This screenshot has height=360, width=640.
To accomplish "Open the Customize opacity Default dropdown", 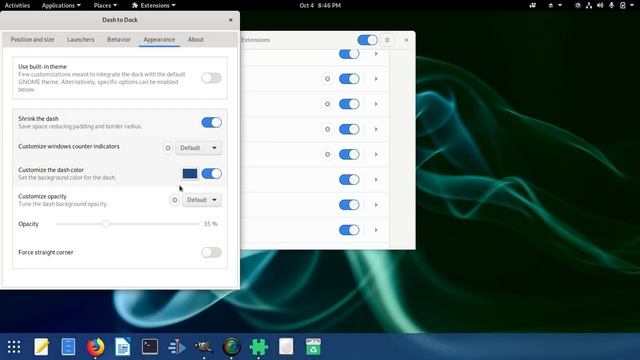I will (x=202, y=200).
